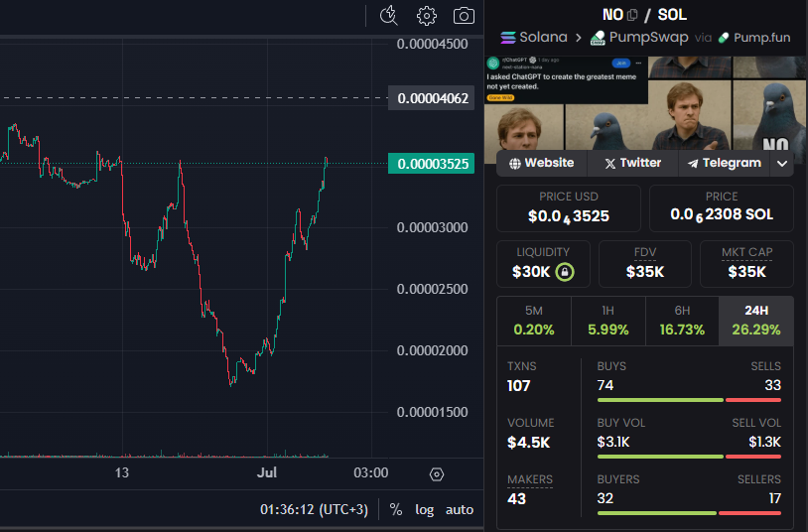Toggle auto scale mode
Viewport: 808px width, 532px height.
(460, 509)
